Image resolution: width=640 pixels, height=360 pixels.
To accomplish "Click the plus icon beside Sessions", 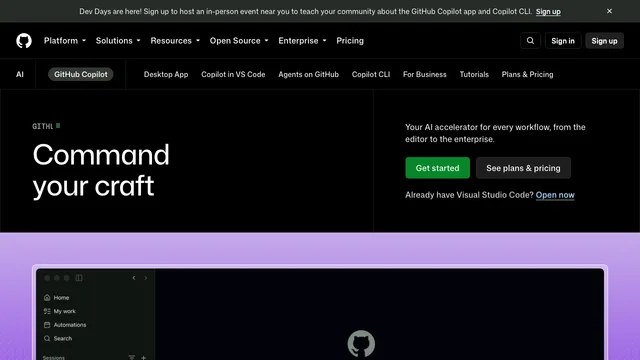I will click(x=144, y=358).
